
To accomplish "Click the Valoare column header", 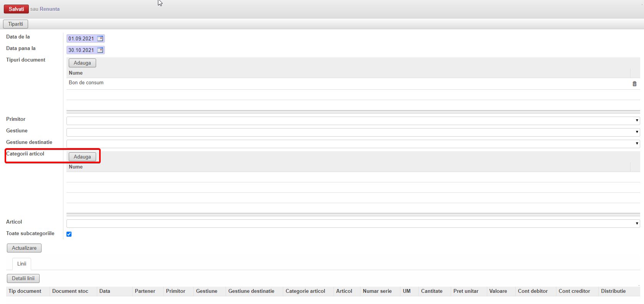I will pyautogui.click(x=498, y=291).
